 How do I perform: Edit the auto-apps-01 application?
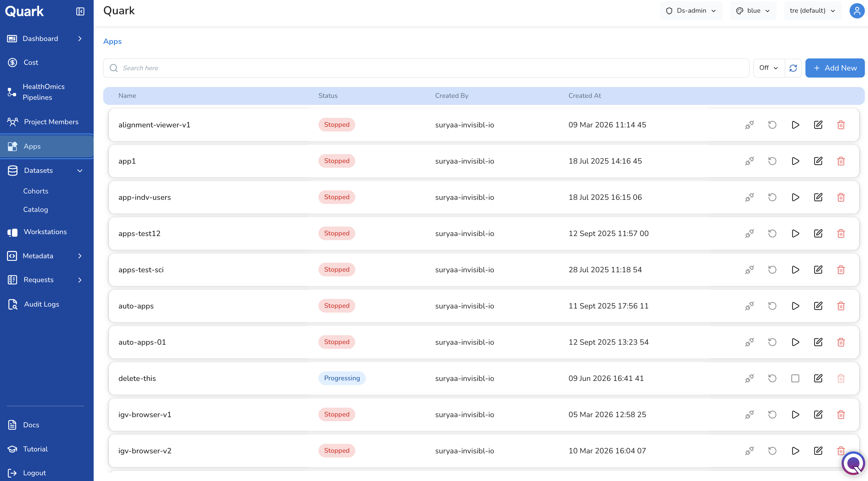coord(818,342)
